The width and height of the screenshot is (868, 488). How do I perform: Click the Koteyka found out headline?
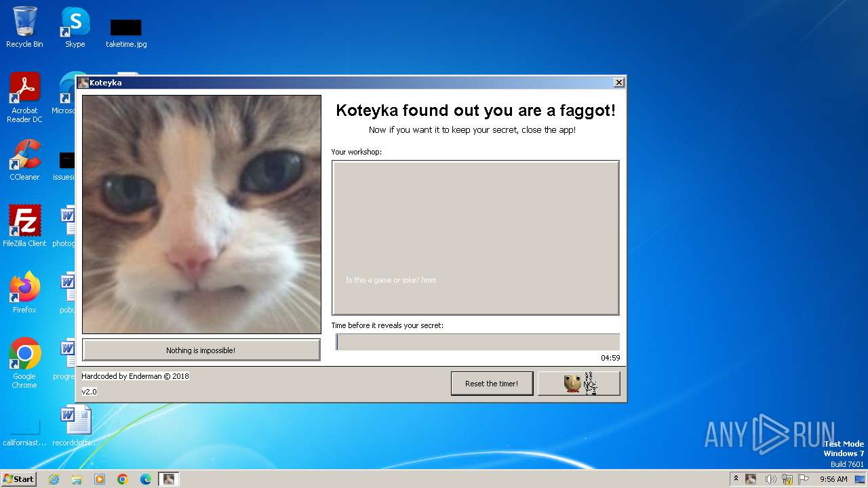click(x=476, y=110)
